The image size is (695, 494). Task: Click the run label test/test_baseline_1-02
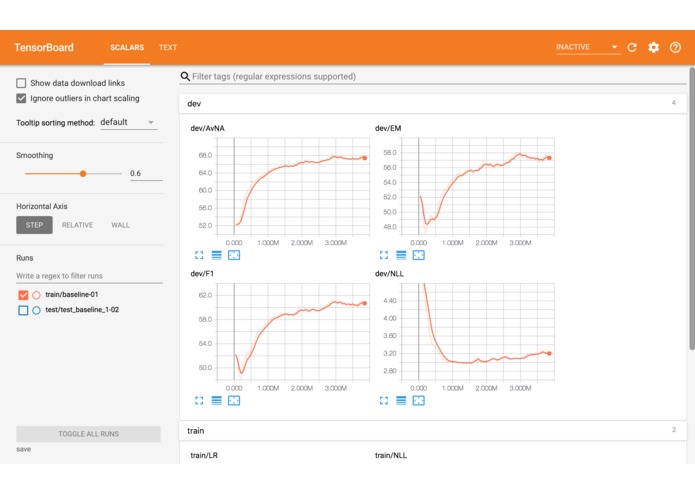click(82, 310)
